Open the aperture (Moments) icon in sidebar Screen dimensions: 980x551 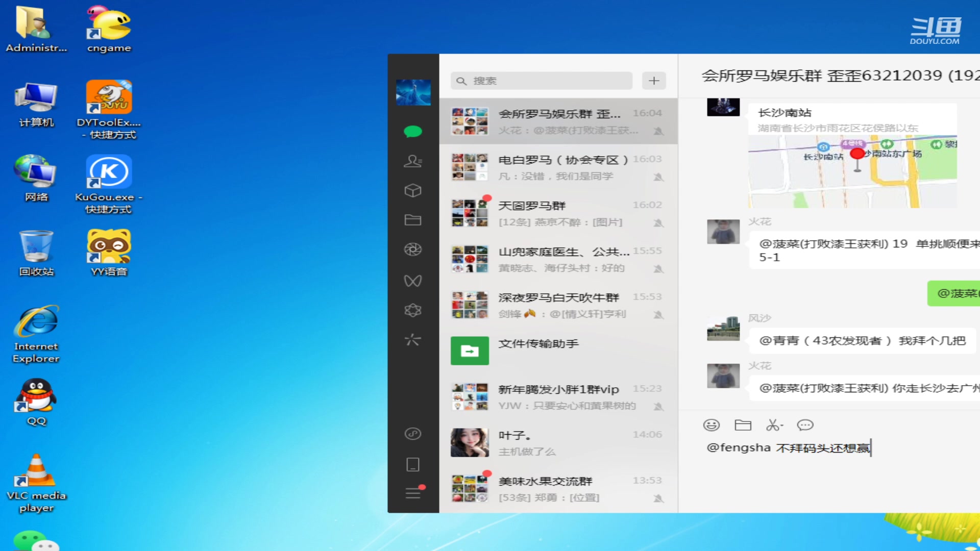pos(413,249)
